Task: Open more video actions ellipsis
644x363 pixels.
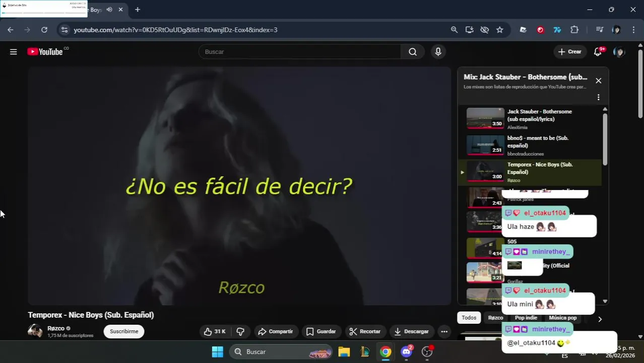Action: (444, 331)
